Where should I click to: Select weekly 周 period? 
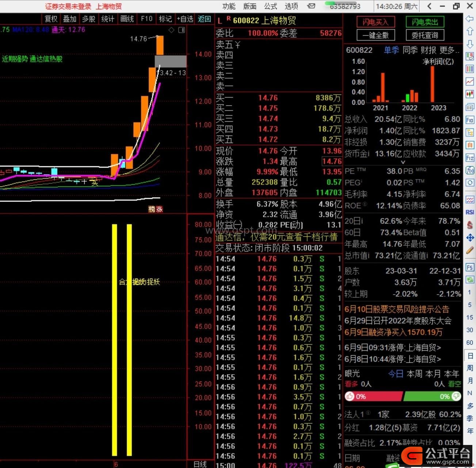pyautogui.click(x=470, y=368)
